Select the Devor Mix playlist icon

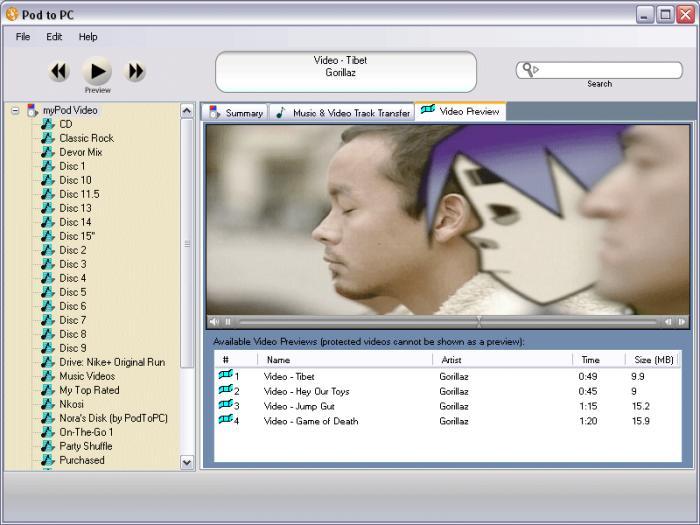pyautogui.click(x=47, y=152)
